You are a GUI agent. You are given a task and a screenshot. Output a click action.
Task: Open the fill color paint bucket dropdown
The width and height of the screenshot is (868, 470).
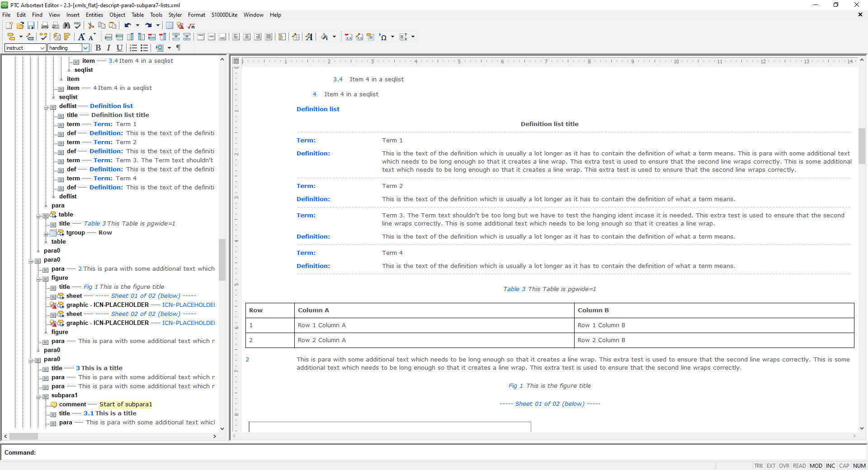(x=333, y=37)
